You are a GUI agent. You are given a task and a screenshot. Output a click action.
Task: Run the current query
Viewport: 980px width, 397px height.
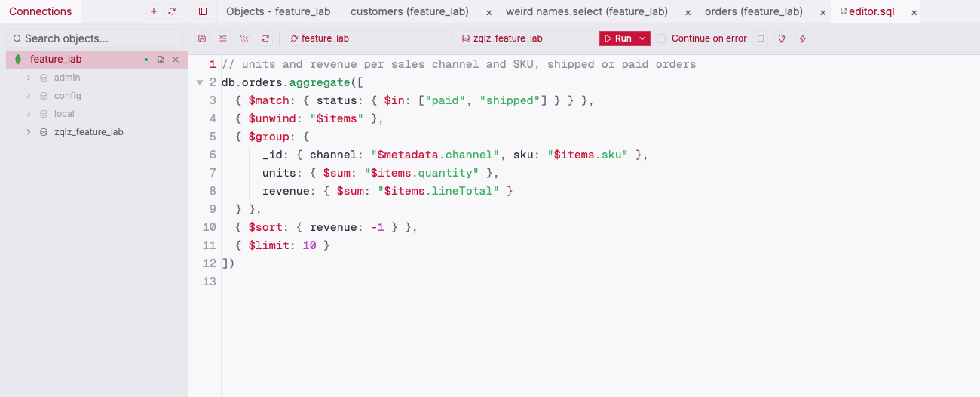coord(617,38)
